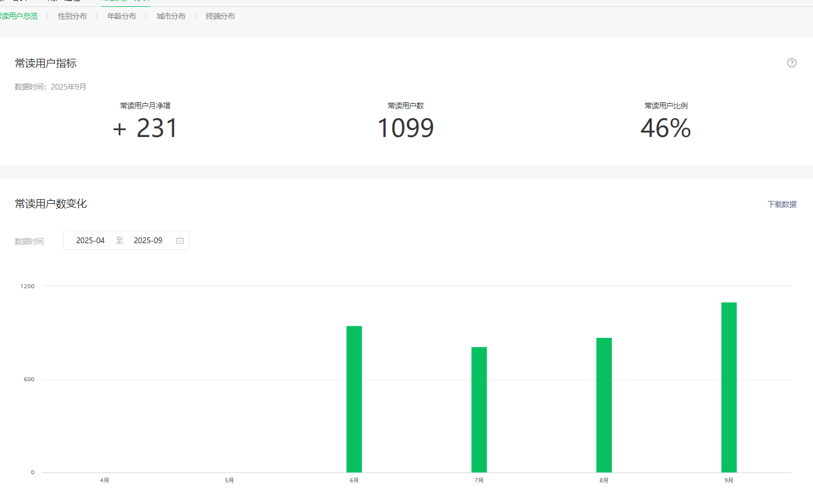The image size is (813, 504).
Task: Click the green bar for 6月
Action: click(354, 399)
